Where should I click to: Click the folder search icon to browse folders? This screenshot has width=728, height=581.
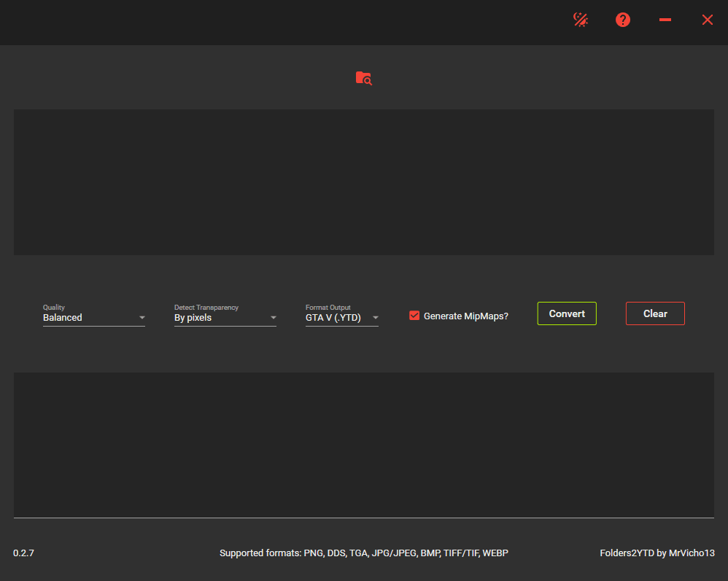[x=363, y=78]
